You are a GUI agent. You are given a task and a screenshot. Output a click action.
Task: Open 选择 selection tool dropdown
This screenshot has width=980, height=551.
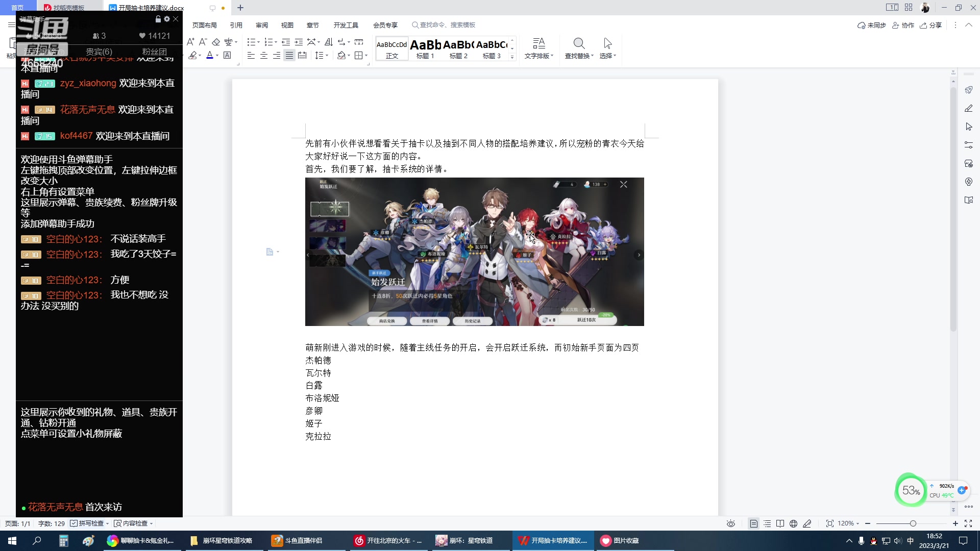point(607,48)
